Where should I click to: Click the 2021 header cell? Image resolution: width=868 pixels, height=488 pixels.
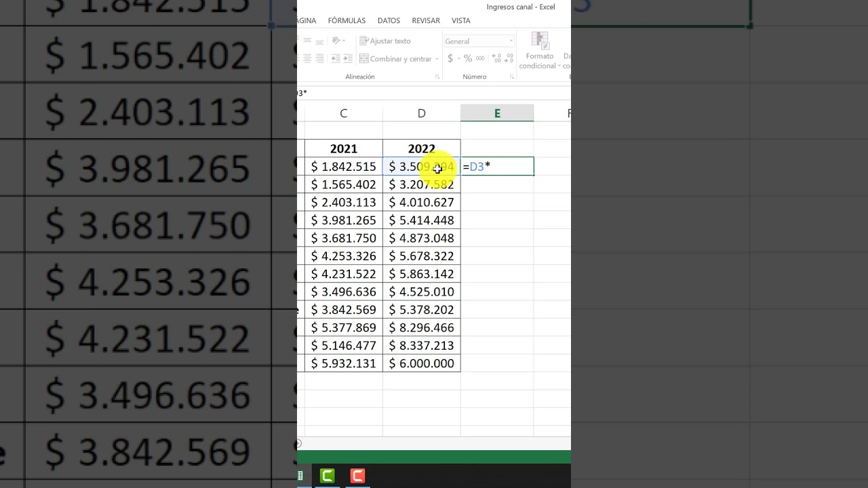(344, 148)
